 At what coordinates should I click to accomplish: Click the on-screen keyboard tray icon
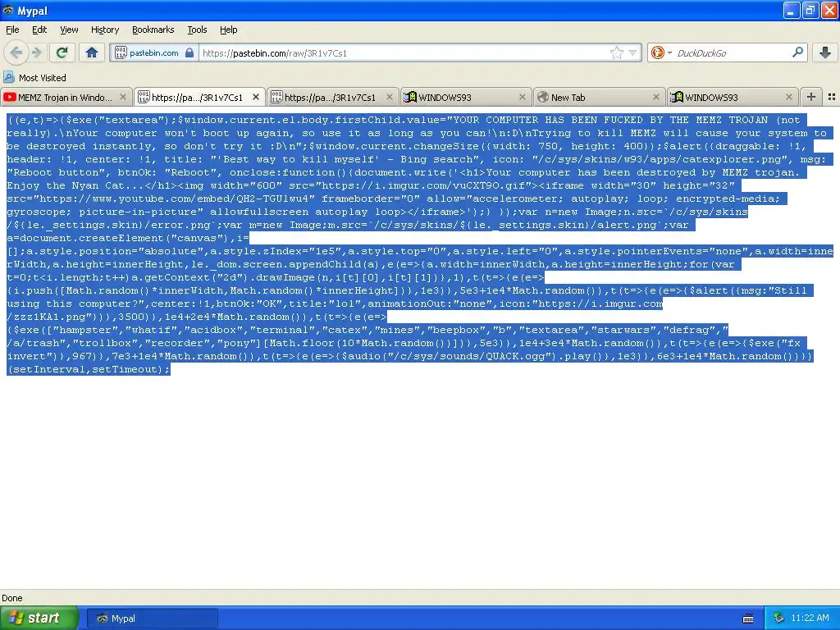748,619
